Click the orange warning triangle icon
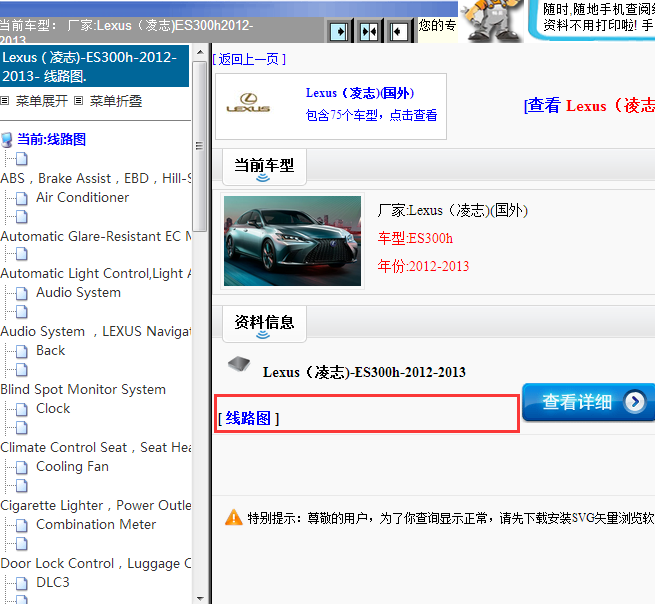The height and width of the screenshot is (604, 655). click(234, 518)
